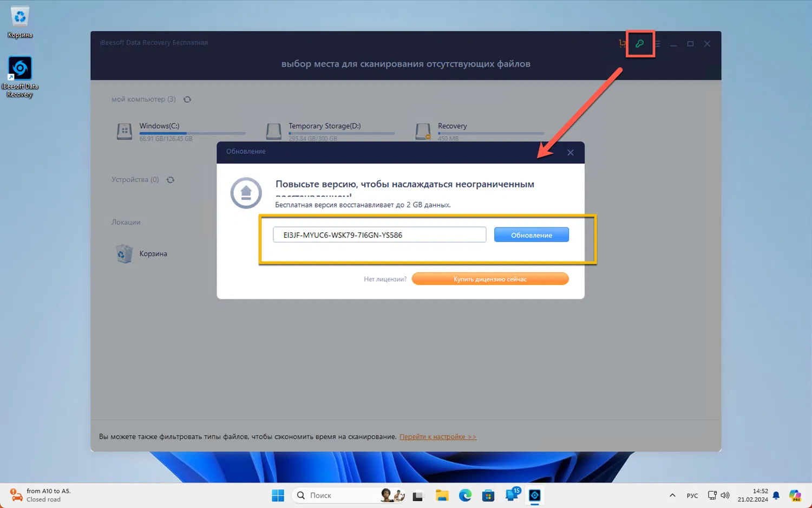
Task: Click the upgrade arrow icon in dialog
Action: pyautogui.click(x=246, y=193)
